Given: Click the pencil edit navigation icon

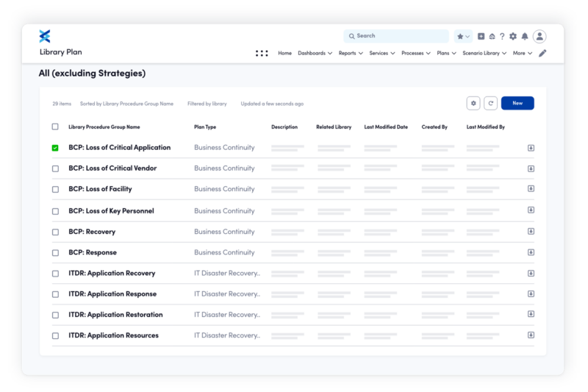Looking at the screenshot, I should [542, 53].
